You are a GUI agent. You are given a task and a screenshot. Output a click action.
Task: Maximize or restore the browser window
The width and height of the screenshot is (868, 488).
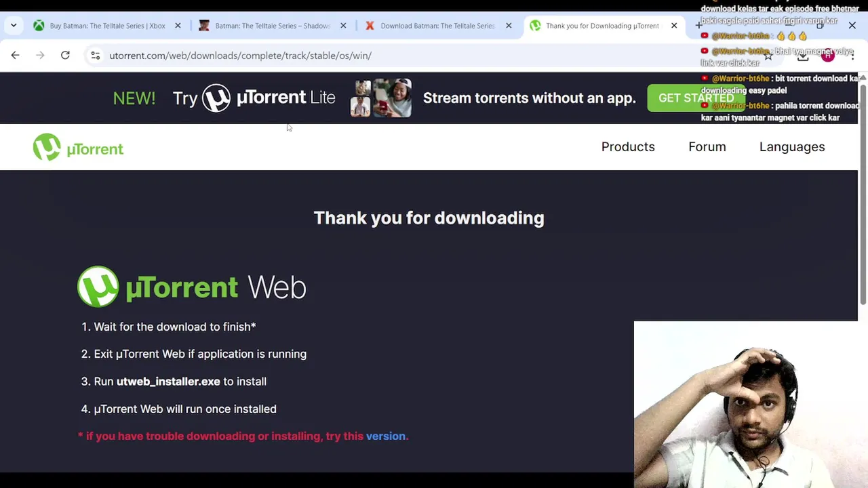tap(820, 26)
